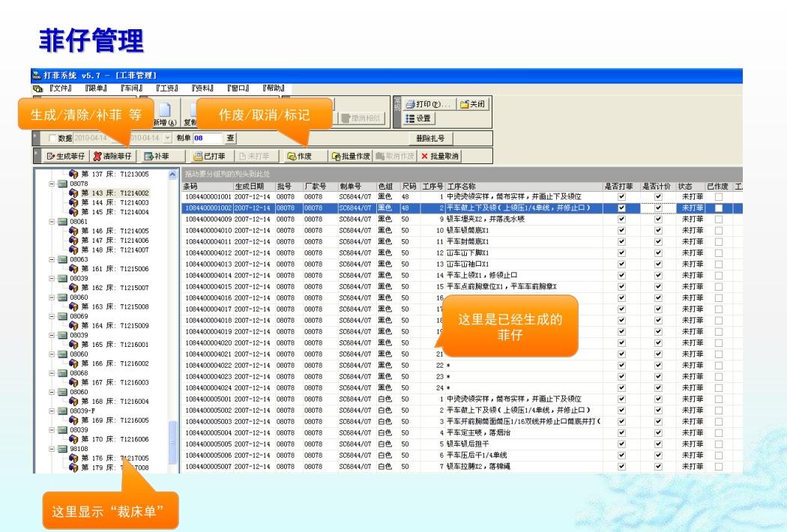Open the 车间 menu

131,88
